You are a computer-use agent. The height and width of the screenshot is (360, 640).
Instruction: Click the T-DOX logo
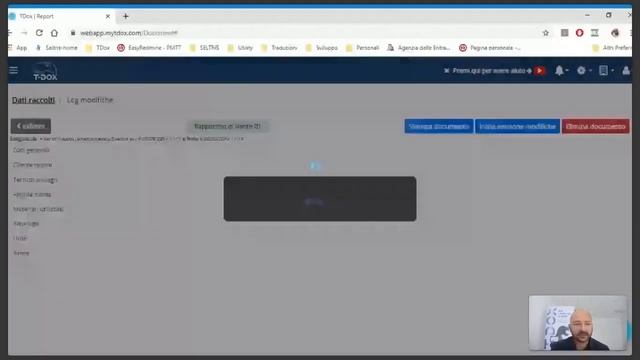click(x=45, y=71)
